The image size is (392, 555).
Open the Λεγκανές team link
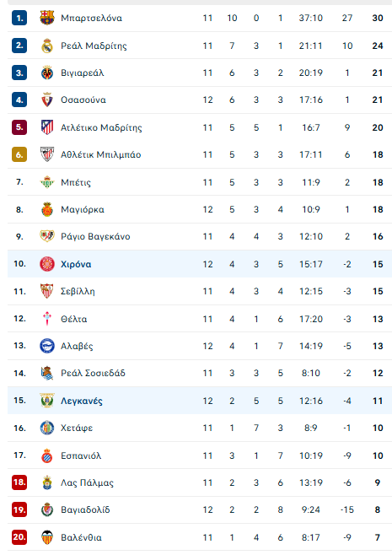(82, 401)
